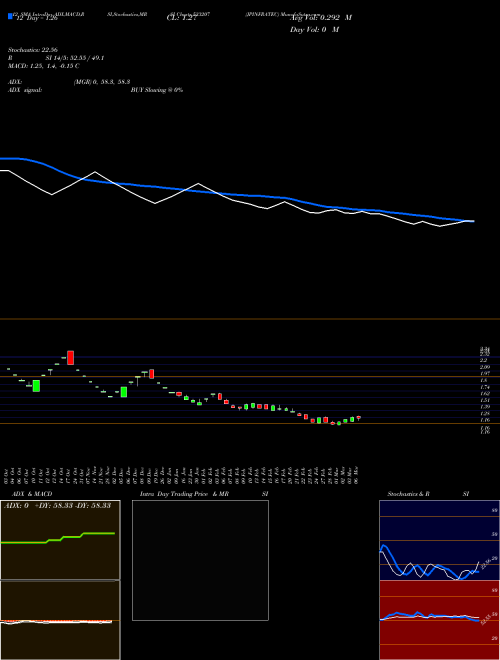Image resolution: width=500 pixels, height=660 pixels.
Task: Click the empty intraday trading price chart box
Action: (200, 560)
